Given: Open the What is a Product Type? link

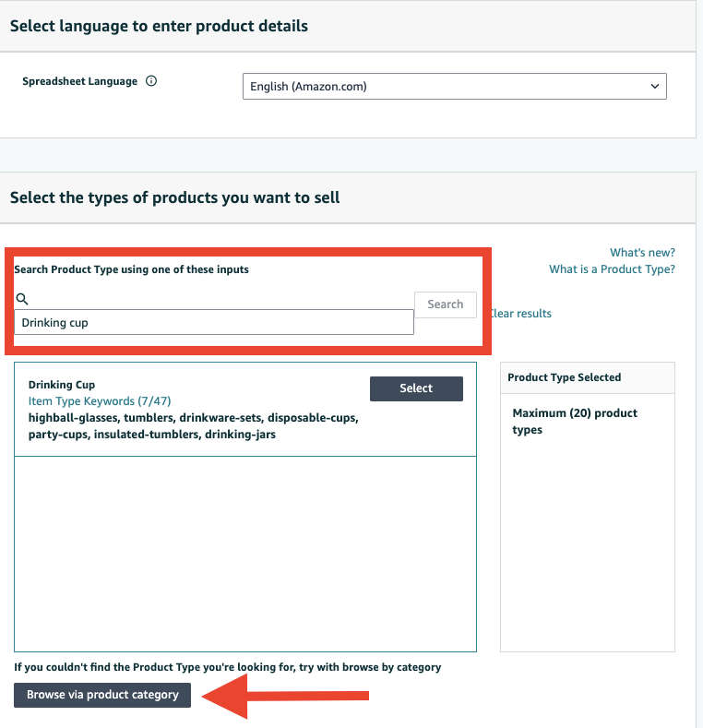Looking at the screenshot, I should pyautogui.click(x=612, y=269).
